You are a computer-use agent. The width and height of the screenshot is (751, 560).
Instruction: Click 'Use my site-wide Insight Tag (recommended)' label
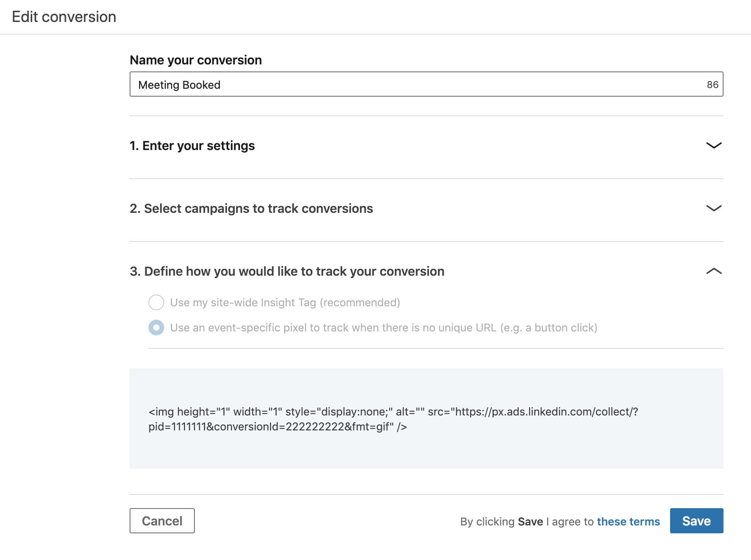285,303
